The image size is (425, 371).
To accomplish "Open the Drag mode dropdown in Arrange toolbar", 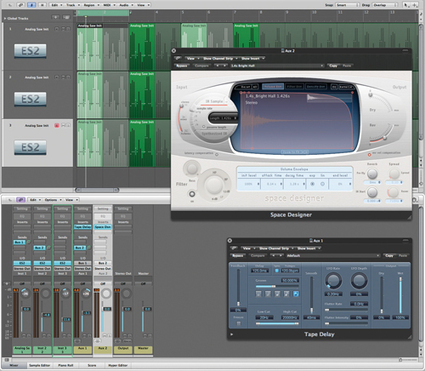I will (x=385, y=5).
